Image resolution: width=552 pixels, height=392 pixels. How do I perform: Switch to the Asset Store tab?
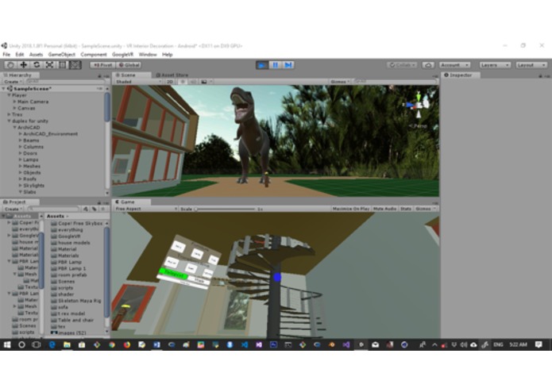[172, 75]
